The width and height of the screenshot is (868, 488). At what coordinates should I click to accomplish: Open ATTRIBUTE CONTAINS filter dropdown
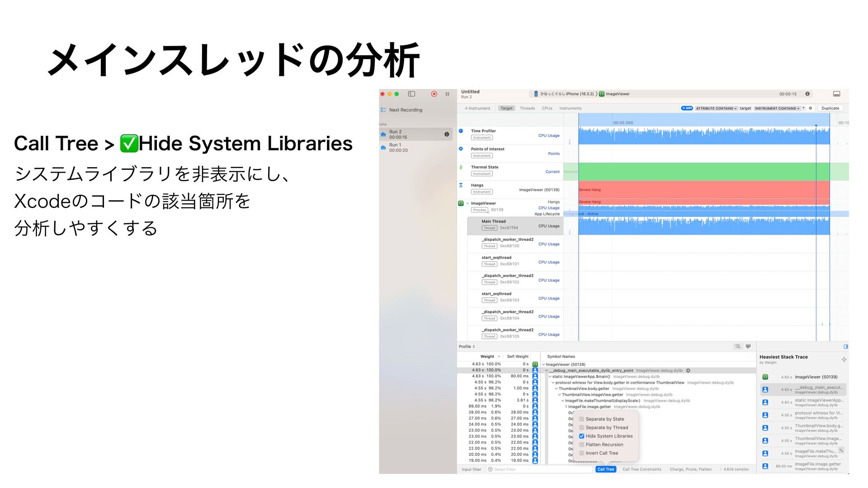pyautogui.click(x=716, y=108)
